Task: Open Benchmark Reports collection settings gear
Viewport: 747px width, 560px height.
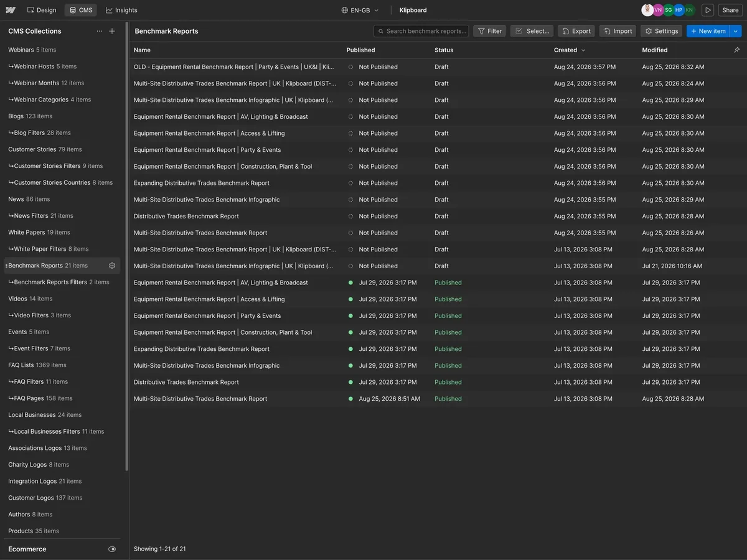Action: click(x=112, y=266)
